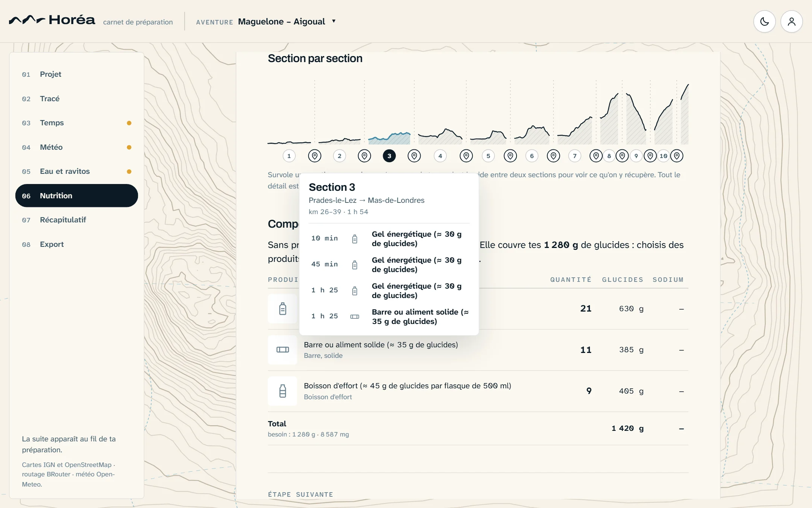Click the bar icon at 1 h 25 in the tooltip

click(x=354, y=316)
